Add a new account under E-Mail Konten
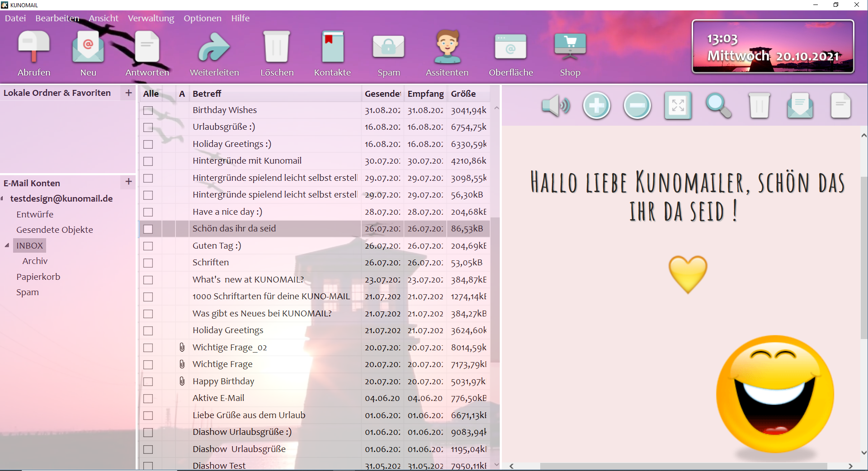 coord(129,181)
